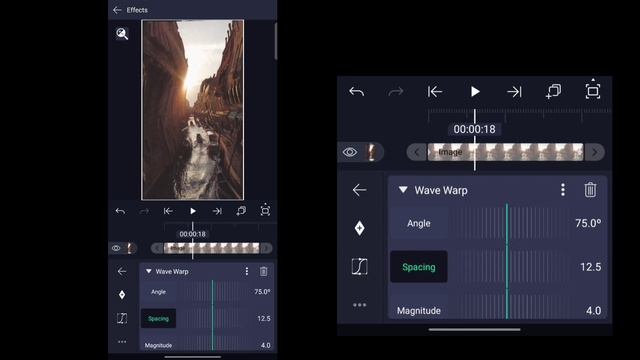Click the 00:00:18 timecode in enlarged view
This screenshot has height=360, width=640.
(475, 129)
